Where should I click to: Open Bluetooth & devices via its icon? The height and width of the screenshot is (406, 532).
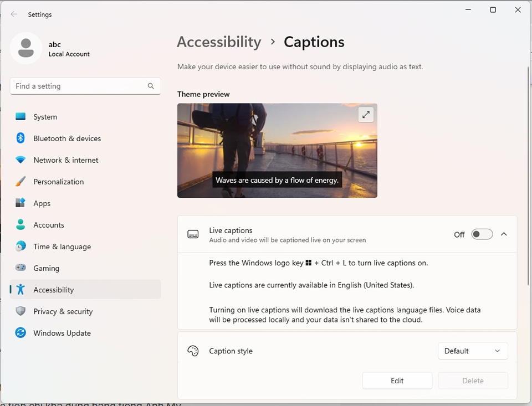[x=20, y=138]
